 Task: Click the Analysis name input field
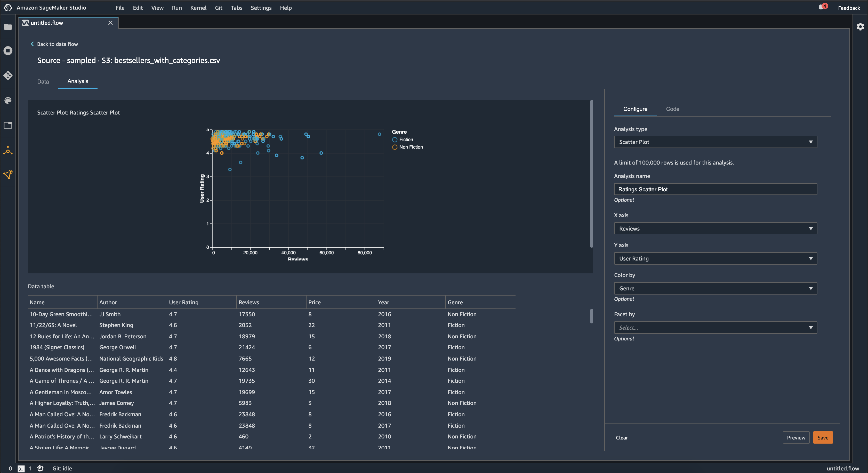pyautogui.click(x=715, y=189)
